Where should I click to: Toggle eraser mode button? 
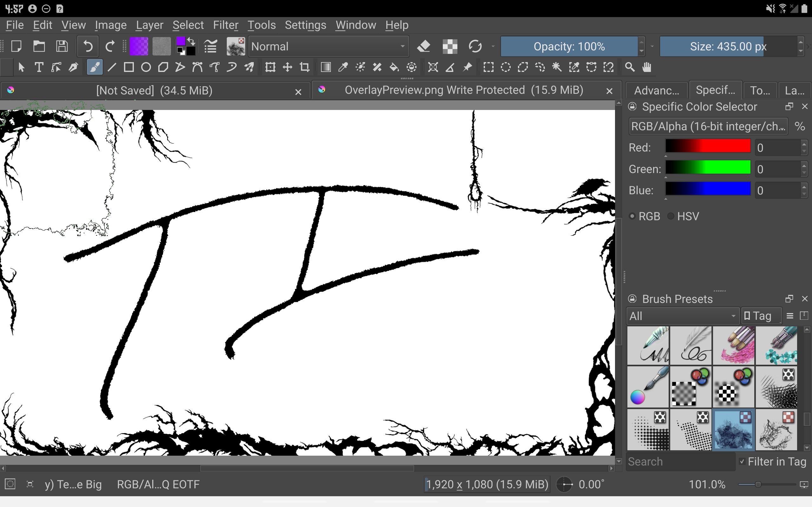click(424, 46)
